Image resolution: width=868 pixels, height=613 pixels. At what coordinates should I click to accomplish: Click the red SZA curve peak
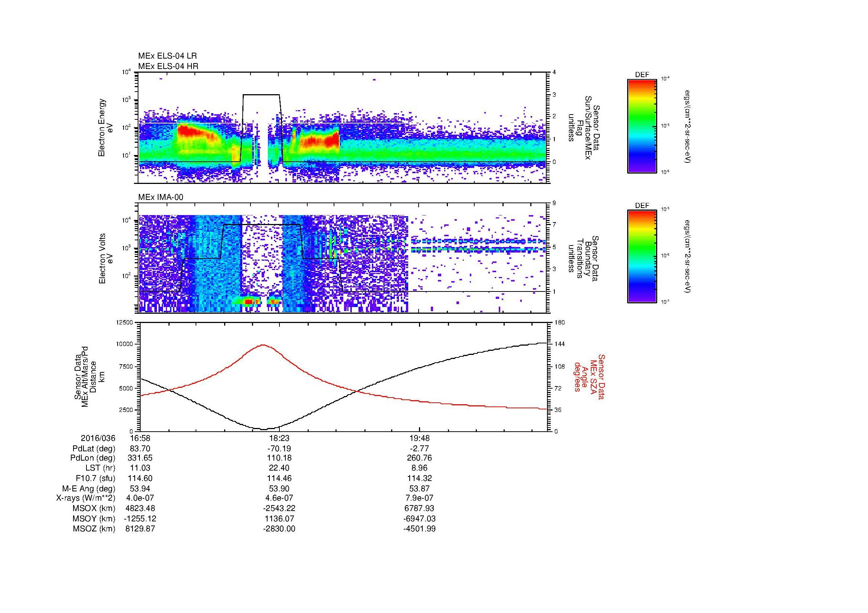(263, 345)
